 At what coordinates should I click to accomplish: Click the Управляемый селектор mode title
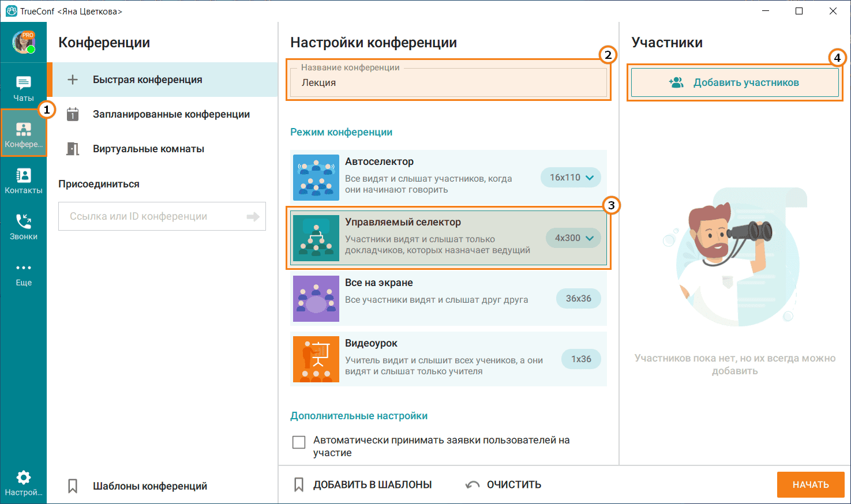pyautogui.click(x=403, y=222)
